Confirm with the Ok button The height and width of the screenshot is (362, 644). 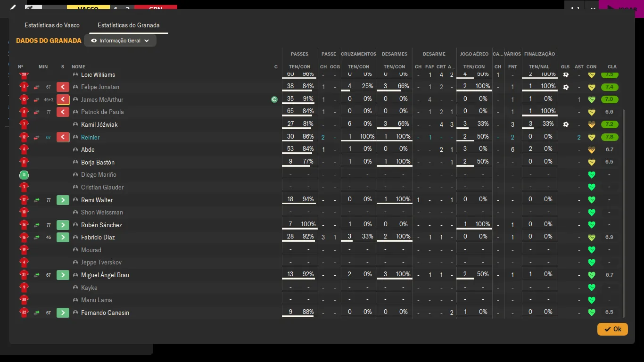612,329
